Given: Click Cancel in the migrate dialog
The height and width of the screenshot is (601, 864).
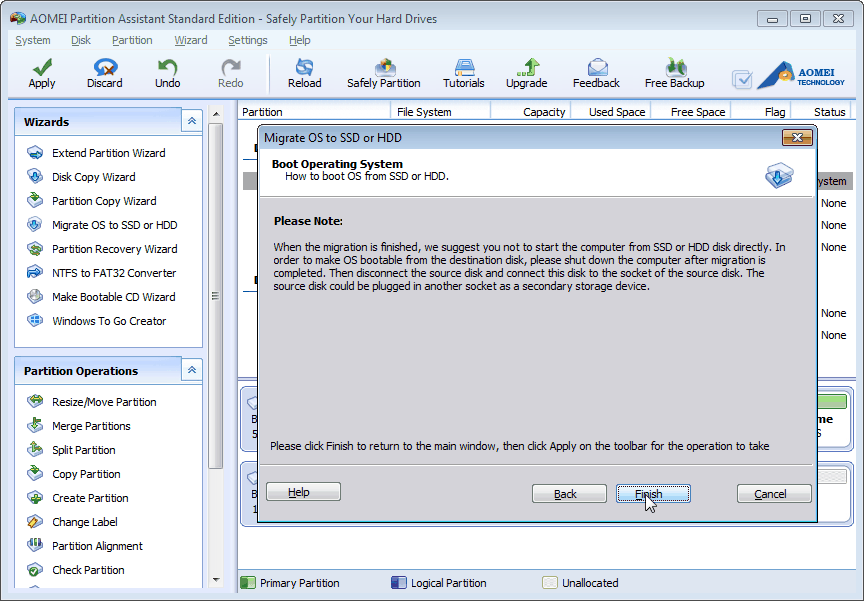Looking at the screenshot, I should (x=774, y=494).
